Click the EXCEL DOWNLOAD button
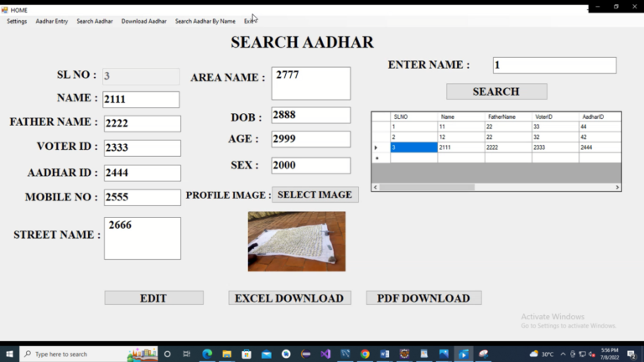 click(x=289, y=298)
